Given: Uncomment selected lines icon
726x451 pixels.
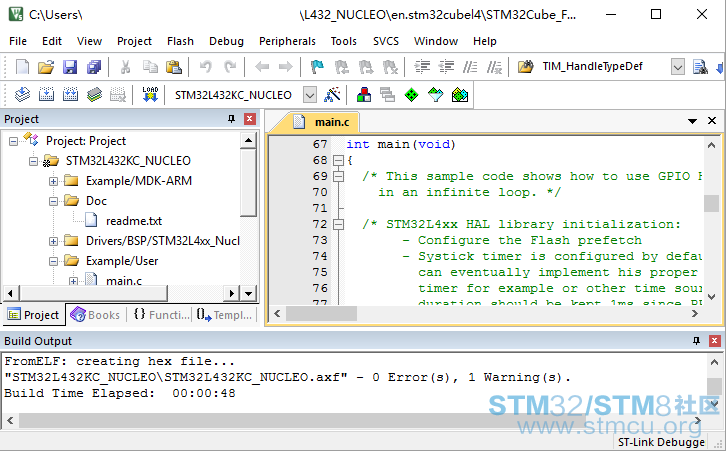Looking at the screenshot, I should [x=494, y=67].
